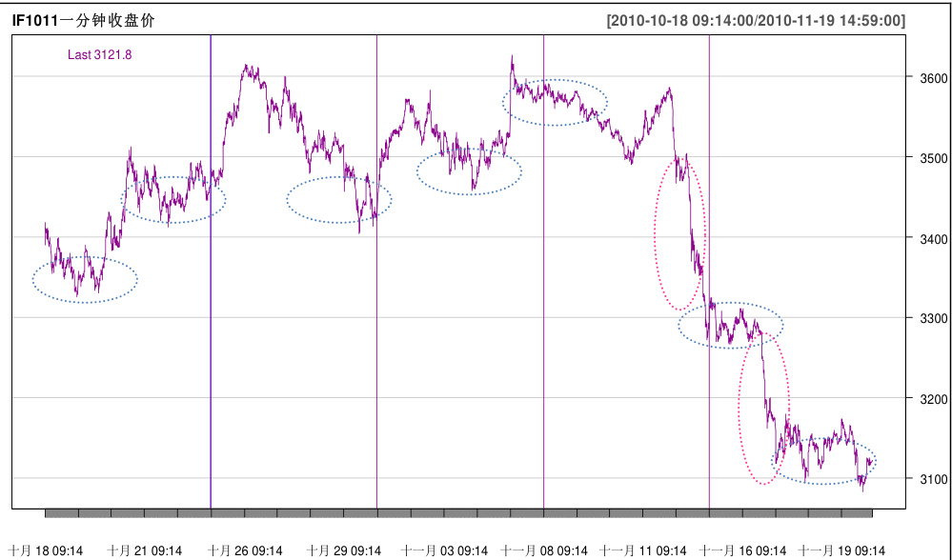Click the 十月 18 09:14 x-axis label
The height and width of the screenshot is (560, 952).
pos(48,550)
